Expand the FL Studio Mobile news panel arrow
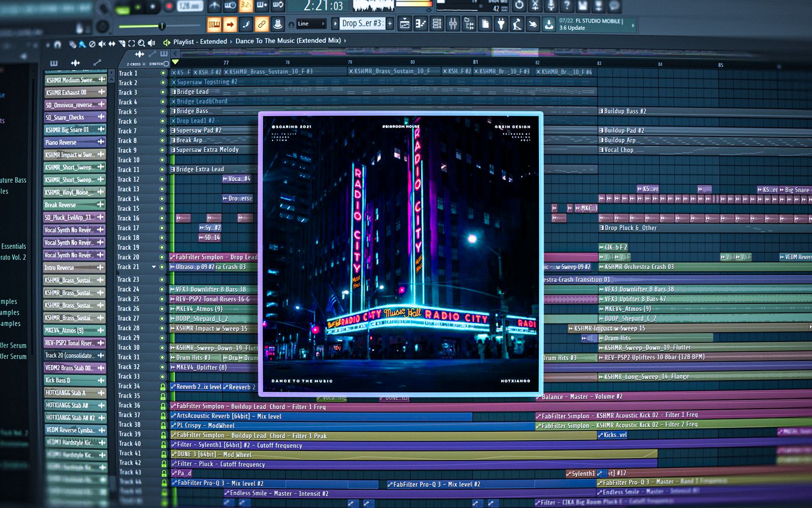 click(633, 25)
